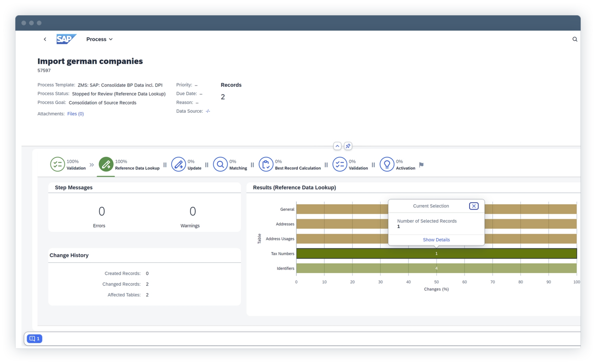This screenshot has height=364, width=596.
Task: Click the SAP logo
Action: tap(66, 39)
